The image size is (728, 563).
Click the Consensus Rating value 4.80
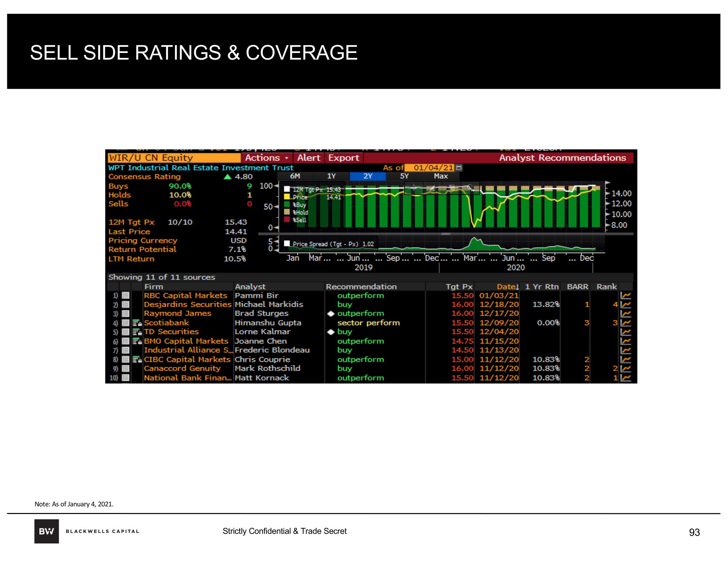(x=243, y=177)
